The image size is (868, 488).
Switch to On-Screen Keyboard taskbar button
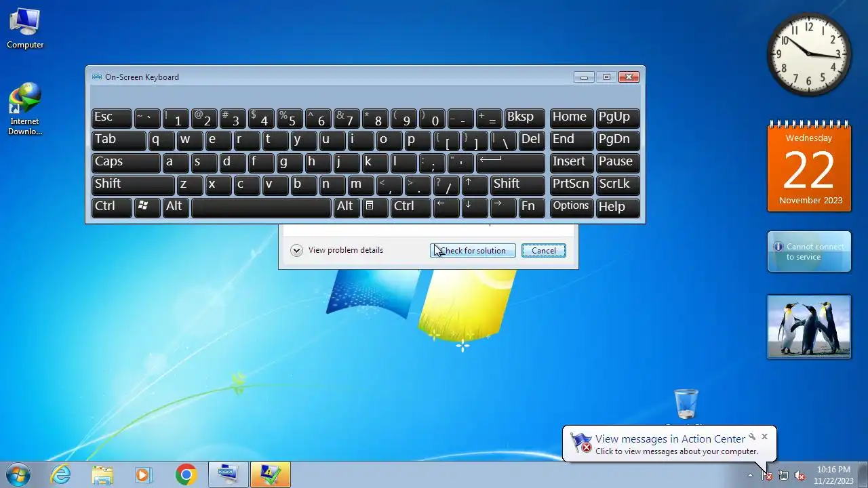(x=229, y=474)
